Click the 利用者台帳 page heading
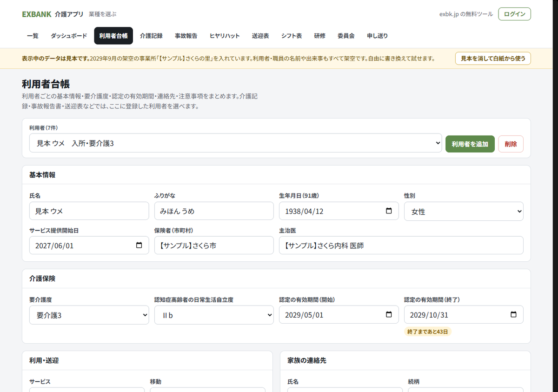This screenshot has height=392, width=558. click(46, 84)
